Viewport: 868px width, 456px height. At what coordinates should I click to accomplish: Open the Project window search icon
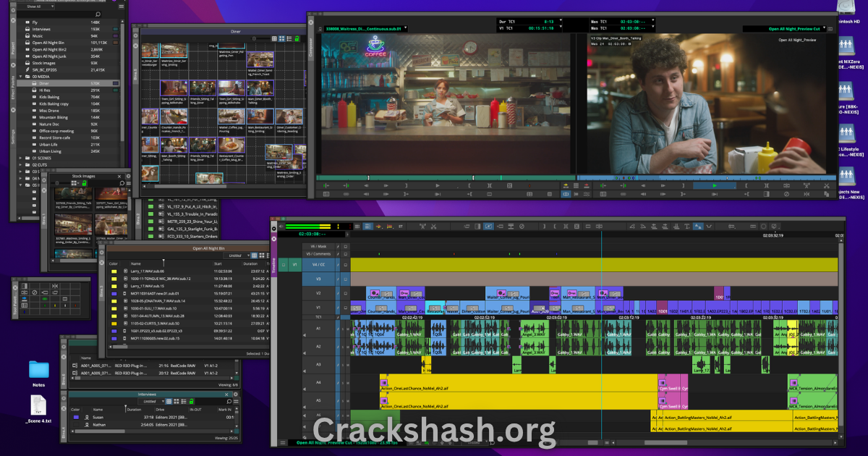[98, 14]
